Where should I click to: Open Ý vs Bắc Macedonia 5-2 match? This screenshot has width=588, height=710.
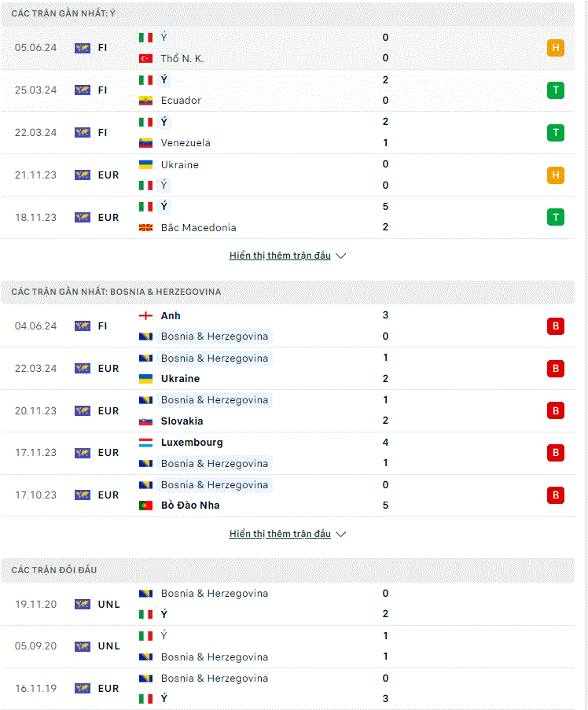(x=288, y=217)
